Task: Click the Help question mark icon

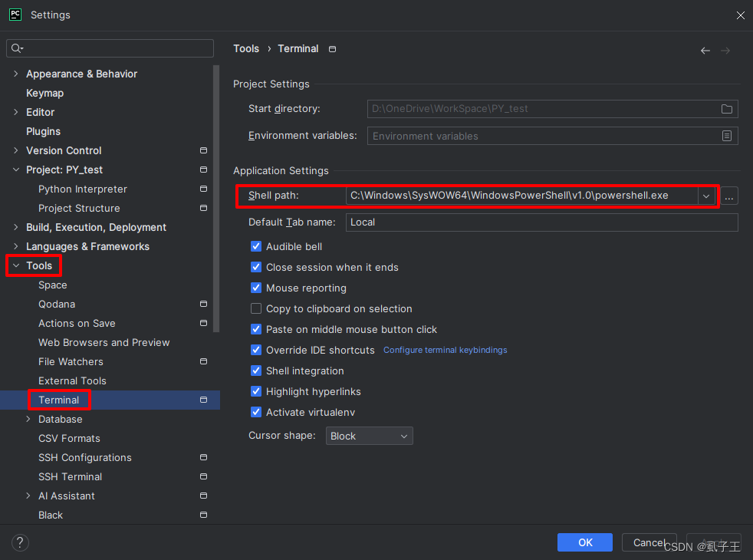Action: point(20,542)
